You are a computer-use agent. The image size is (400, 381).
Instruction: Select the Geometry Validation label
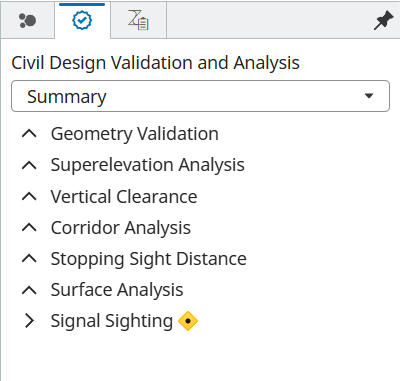(135, 134)
